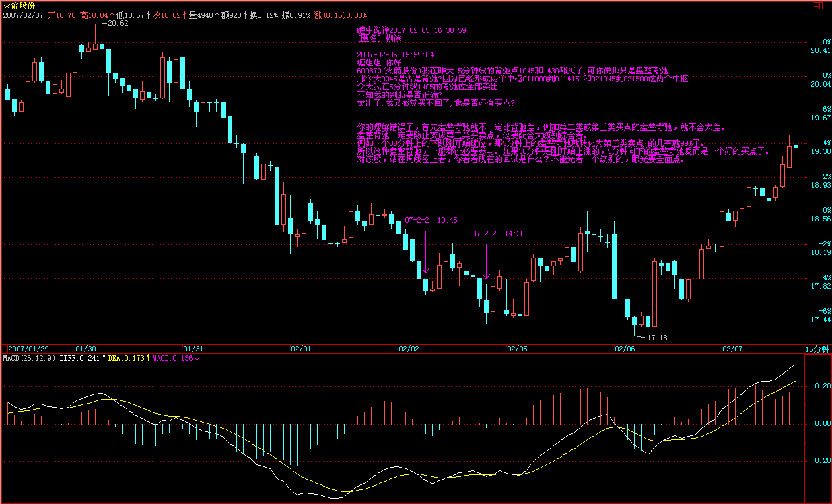The image size is (832, 504).
Task: Click the yellow up arrow after DEA:0.173
Action: pyautogui.click(x=147, y=358)
